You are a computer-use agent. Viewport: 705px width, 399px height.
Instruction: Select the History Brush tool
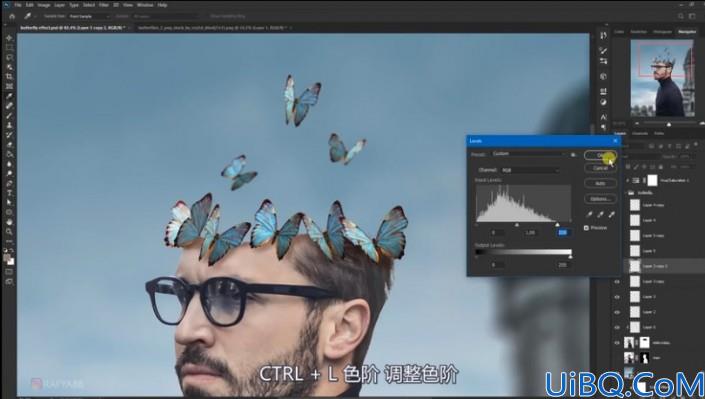tap(9, 135)
